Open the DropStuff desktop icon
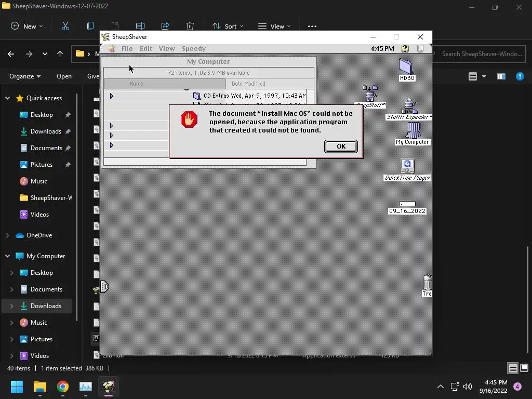 click(x=370, y=96)
